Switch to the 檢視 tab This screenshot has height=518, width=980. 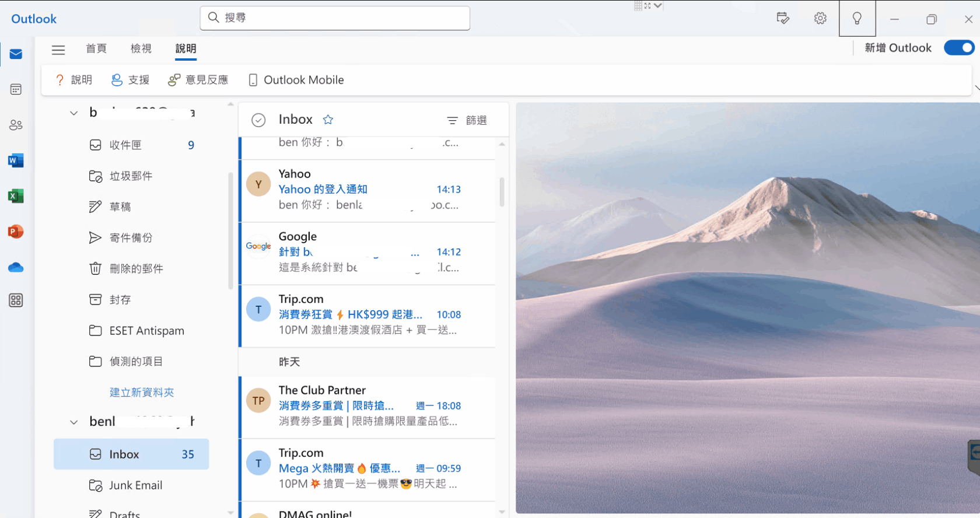pyautogui.click(x=141, y=48)
